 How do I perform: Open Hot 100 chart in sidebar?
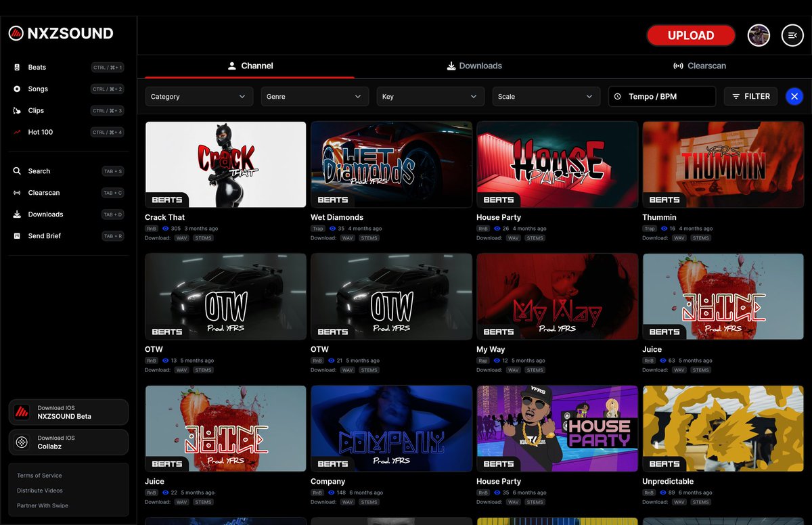68,132
